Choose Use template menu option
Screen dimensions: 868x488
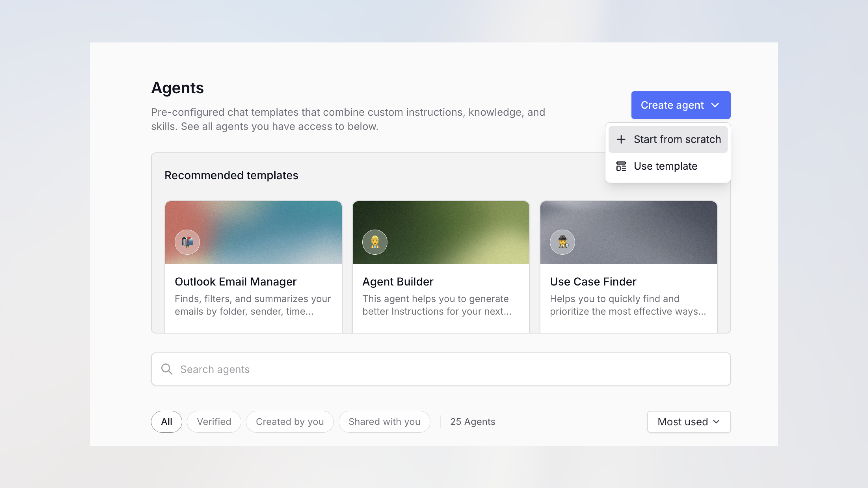[x=665, y=166]
